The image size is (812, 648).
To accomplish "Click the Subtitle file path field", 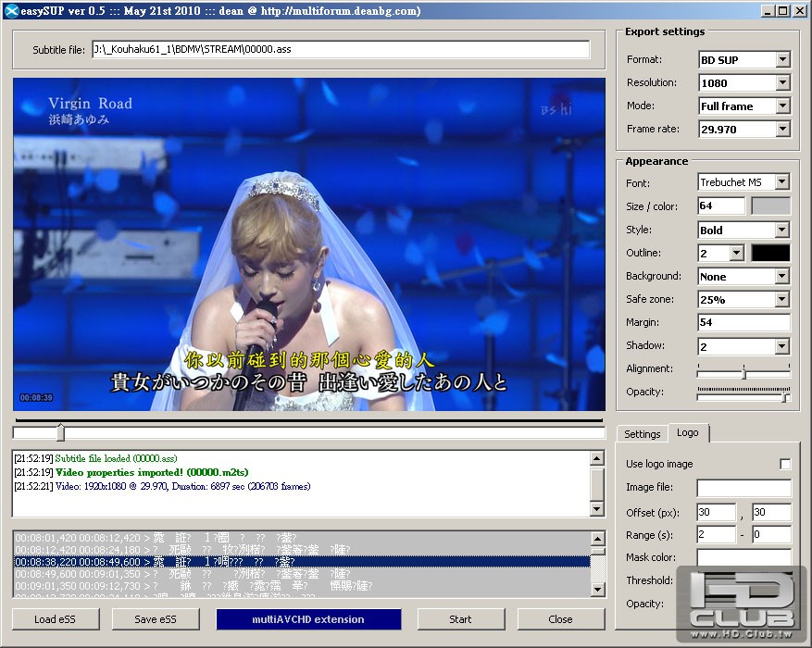I will coord(341,49).
